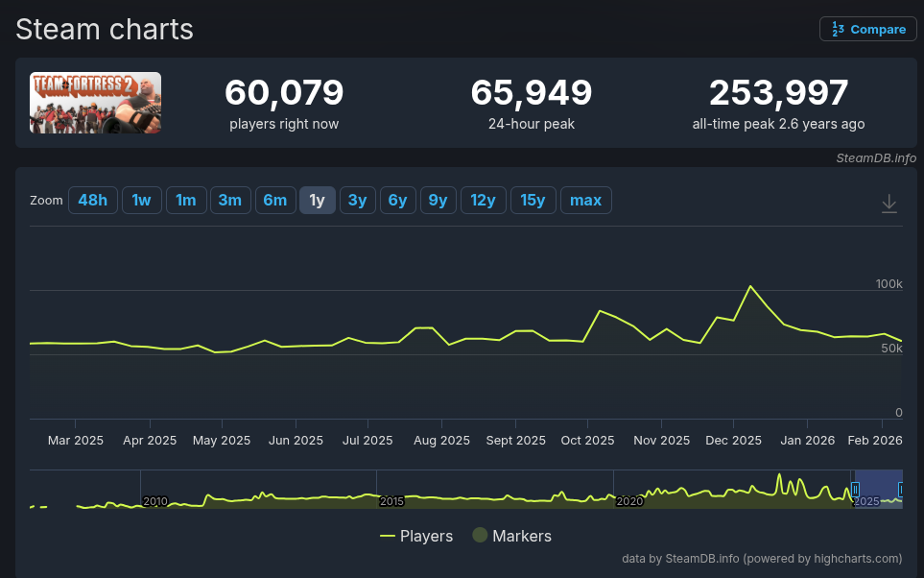The image size is (924, 578).
Task: Click the Steam charts heading
Action: pos(105,29)
